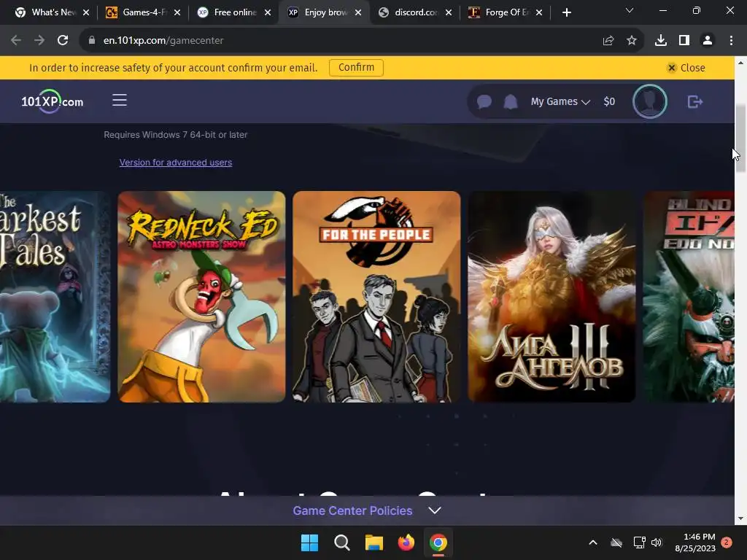Open the 101XP.com logo home link

click(52, 101)
